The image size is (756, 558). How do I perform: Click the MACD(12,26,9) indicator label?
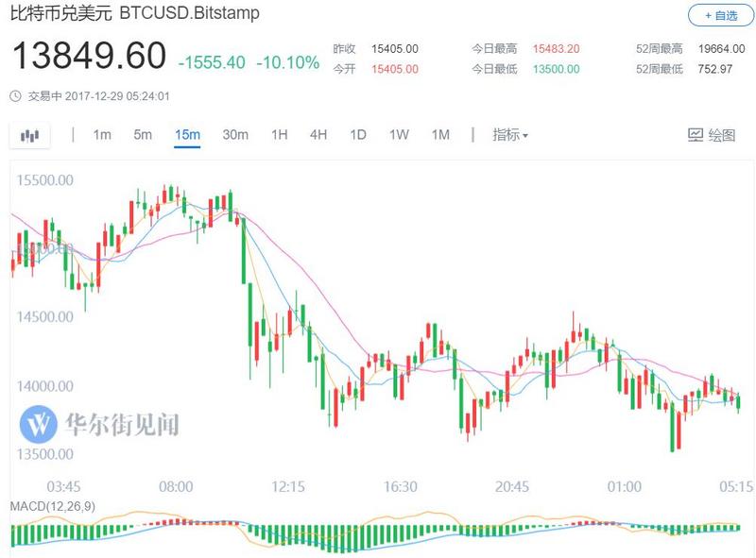coord(52,507)
